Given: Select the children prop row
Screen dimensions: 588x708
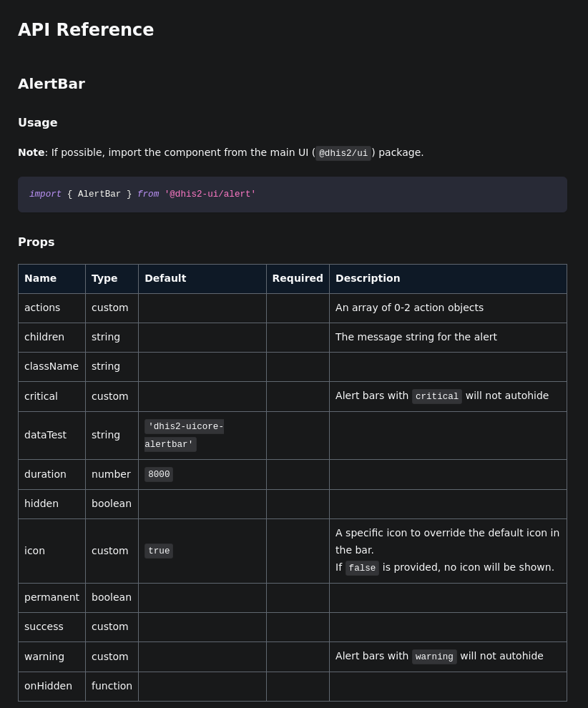Looking at the screenshot, I should point(44,337).
